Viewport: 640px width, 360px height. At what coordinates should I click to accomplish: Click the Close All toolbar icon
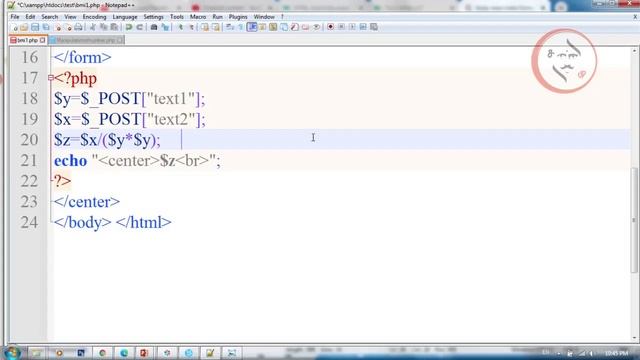click(68, 27)
